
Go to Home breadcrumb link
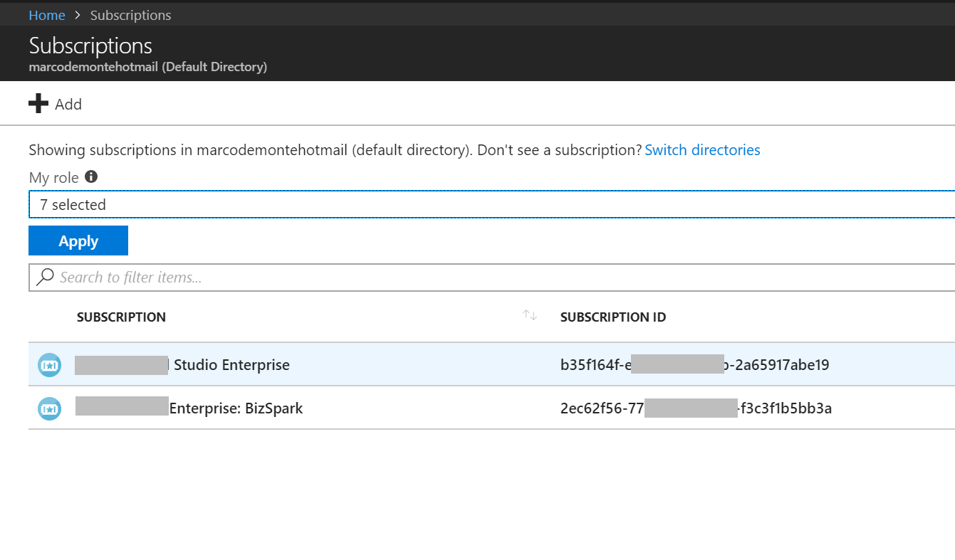pyautogui.click(x=47, y=15)
